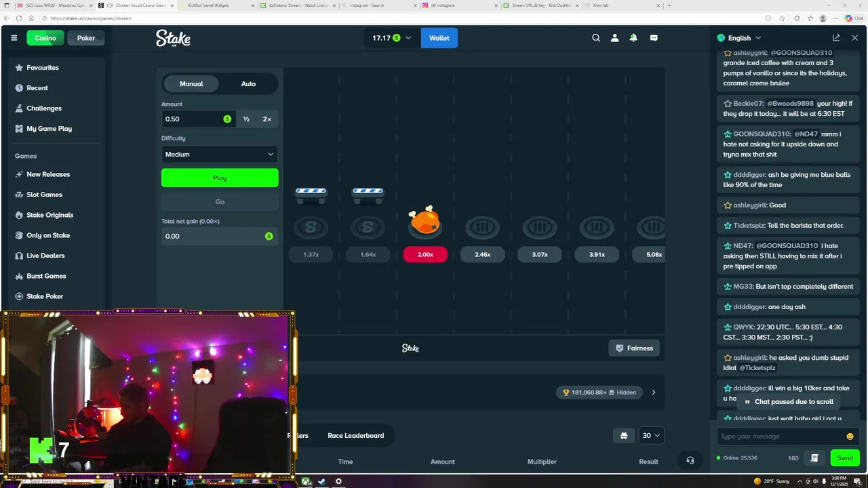Screen dimensions: 868x488
Task: Switch to Poker mode
Action: (x=86, y=38)
